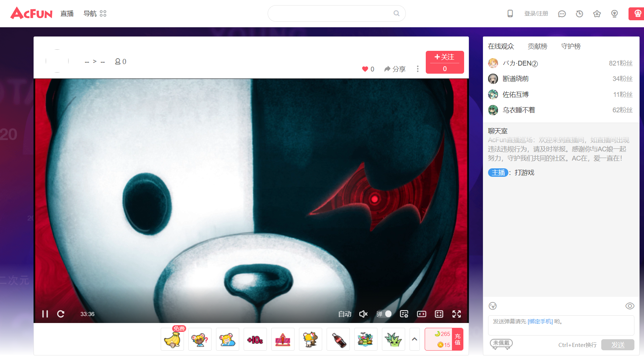This screenshot has height=358, width=644.
Task: Click the 乌衣睡不着 avatar
Action: click(493, 110)
